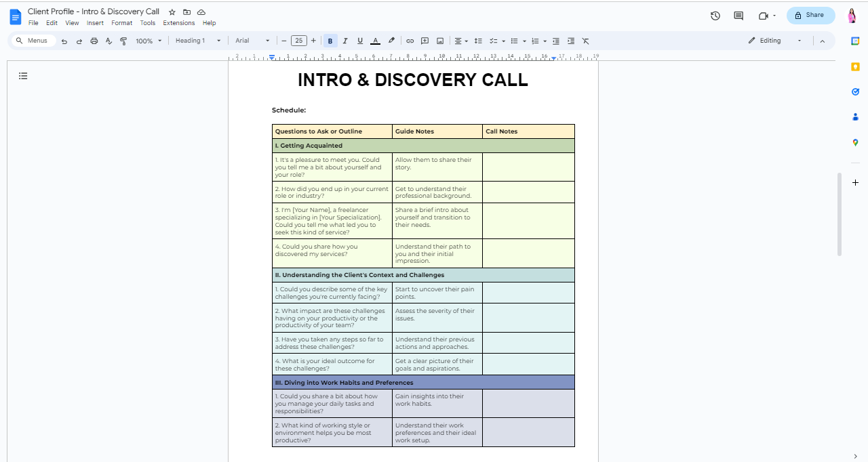This screenshot has width=868, height=462.
Task: Click vertical scrollbar thumb
Action: (x=840, y=214)
